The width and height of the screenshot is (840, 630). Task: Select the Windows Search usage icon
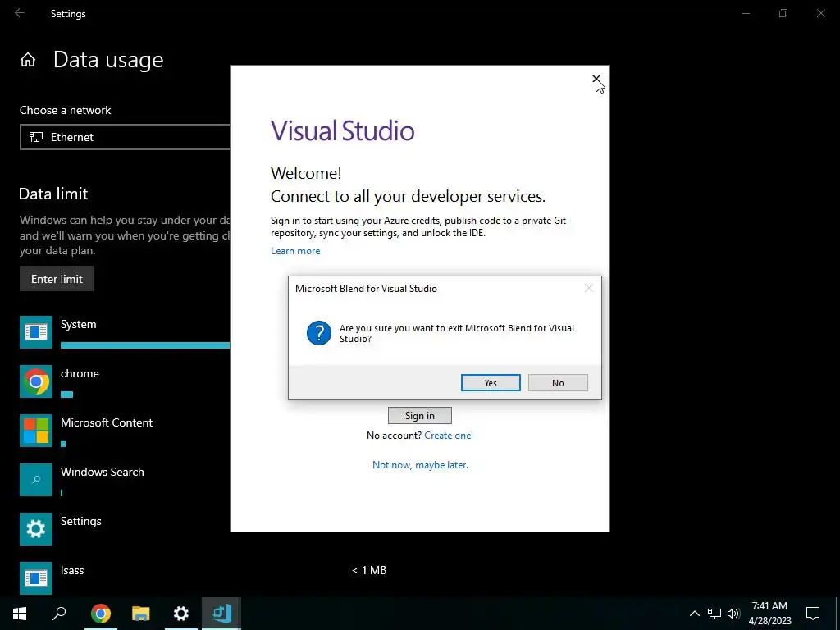pyautogui.click(x=36, y=480)
